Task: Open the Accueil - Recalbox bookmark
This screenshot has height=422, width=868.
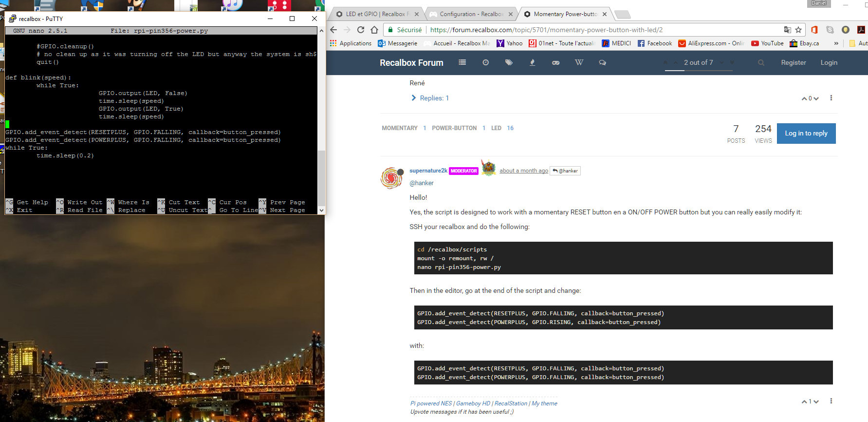Action: coord(457,43)
